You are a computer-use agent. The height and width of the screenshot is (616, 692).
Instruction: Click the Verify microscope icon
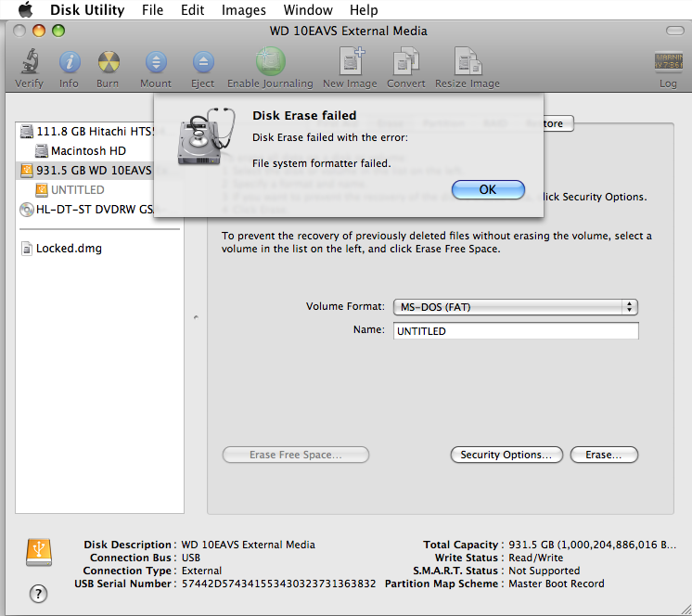click(30, 61)
